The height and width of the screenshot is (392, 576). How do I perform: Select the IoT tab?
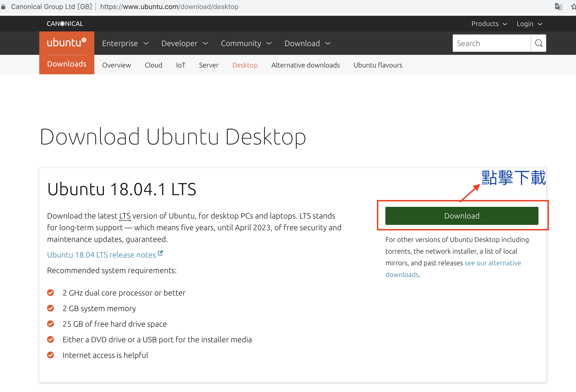(181, 65)
